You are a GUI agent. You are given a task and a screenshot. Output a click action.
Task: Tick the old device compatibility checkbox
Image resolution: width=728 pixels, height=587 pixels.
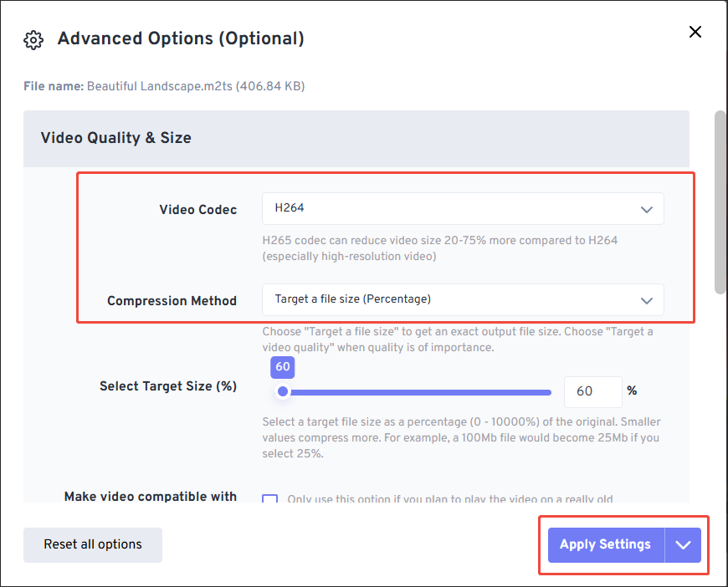coord(269,499)
